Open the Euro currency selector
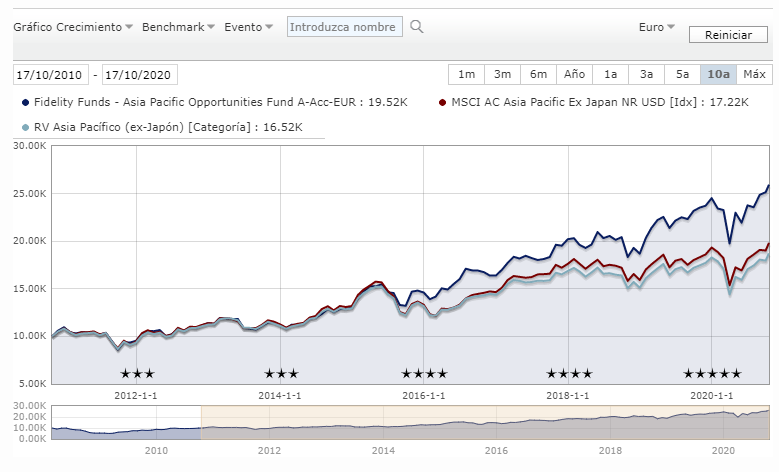Viewport: 779px width, 472px height. (656, 27)
